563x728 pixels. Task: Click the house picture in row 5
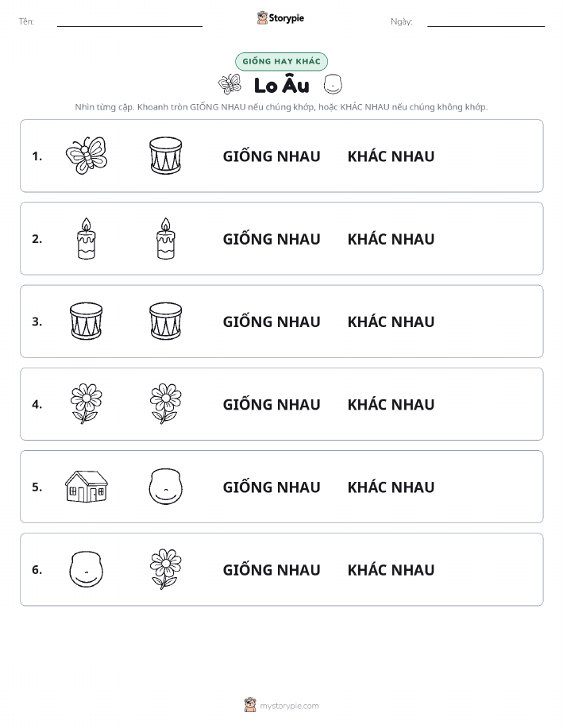(x=87, y=486)
